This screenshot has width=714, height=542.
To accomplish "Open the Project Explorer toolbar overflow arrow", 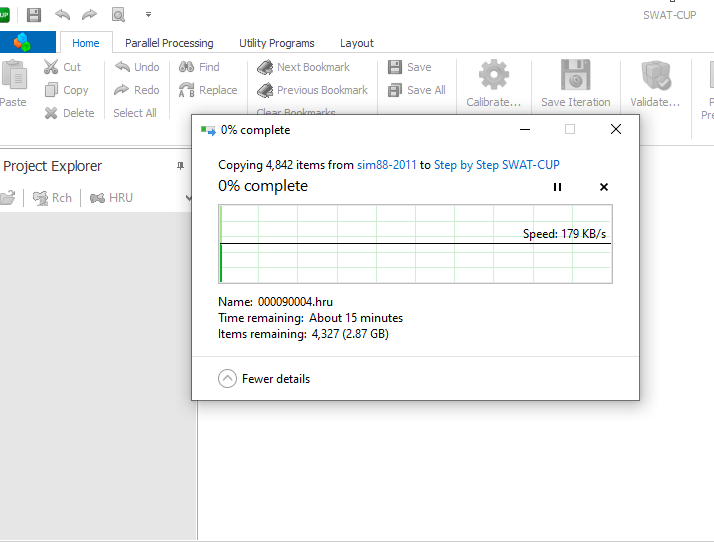I will point(189,198).
